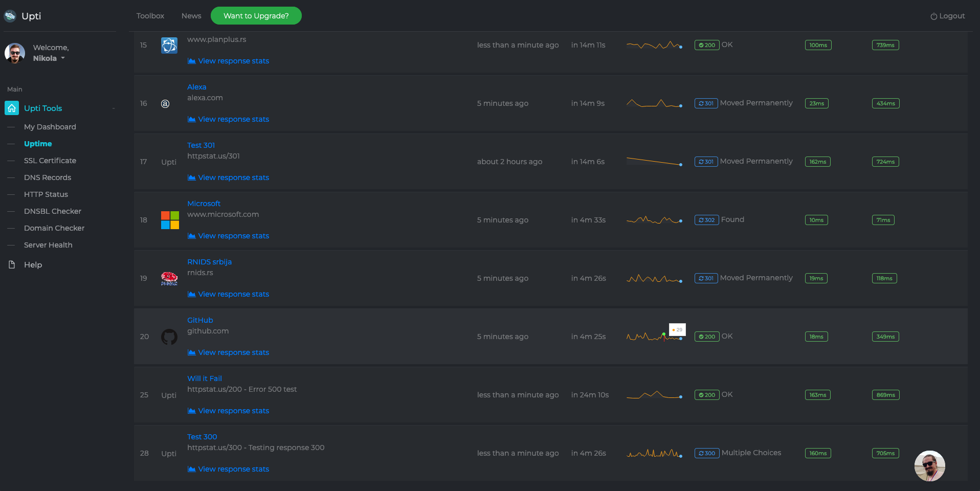Click the 200 status badge for GitHub
Viewport: 980px width, 491px height.
click(x=707, y=337)
